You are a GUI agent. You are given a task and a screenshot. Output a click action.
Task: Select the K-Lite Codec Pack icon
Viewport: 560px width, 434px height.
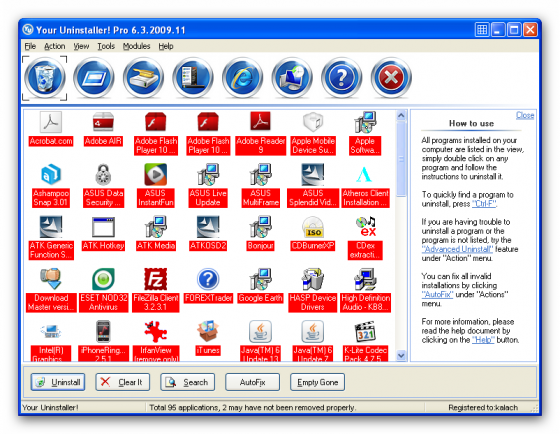coord(365,331)
